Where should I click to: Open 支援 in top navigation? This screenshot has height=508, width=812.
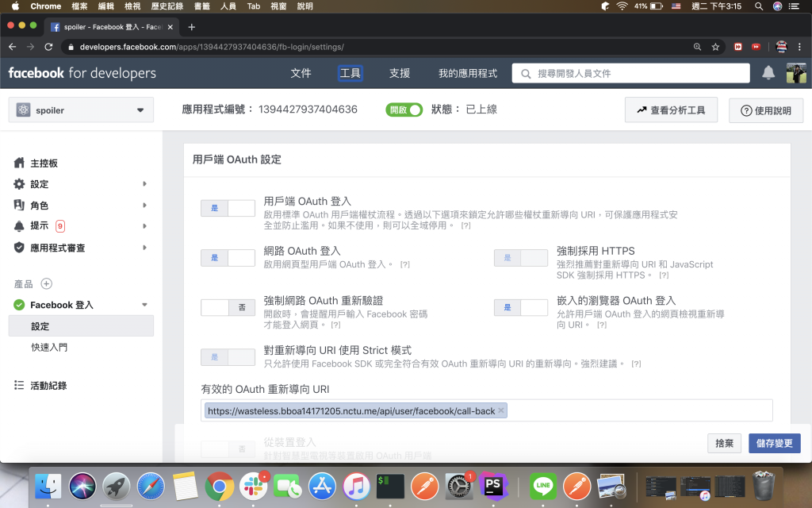point(400,73)
